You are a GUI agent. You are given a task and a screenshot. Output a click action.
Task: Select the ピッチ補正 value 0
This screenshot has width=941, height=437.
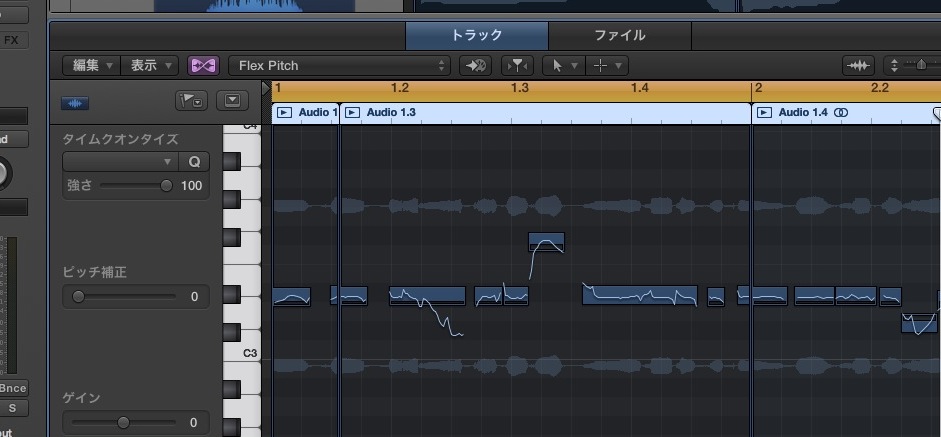point(194,297)
